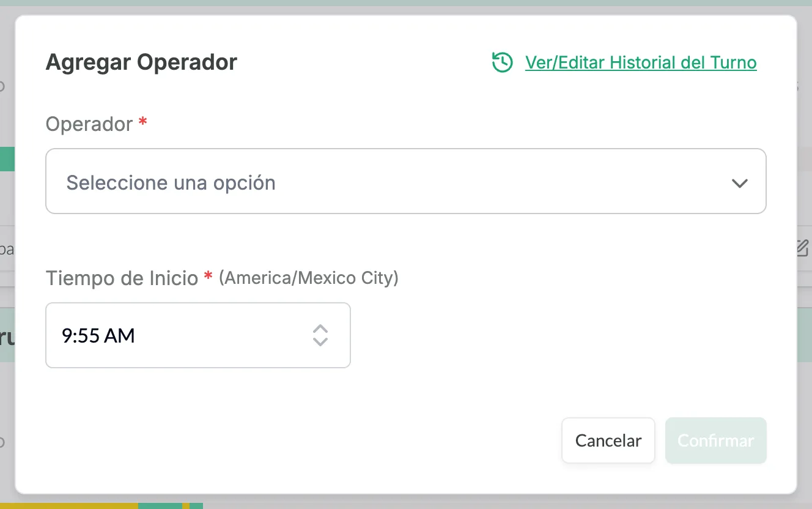The image size is (812, 509).
Task: Click the history clock icon
Action: pyautogui.click(x=502, y=62)
